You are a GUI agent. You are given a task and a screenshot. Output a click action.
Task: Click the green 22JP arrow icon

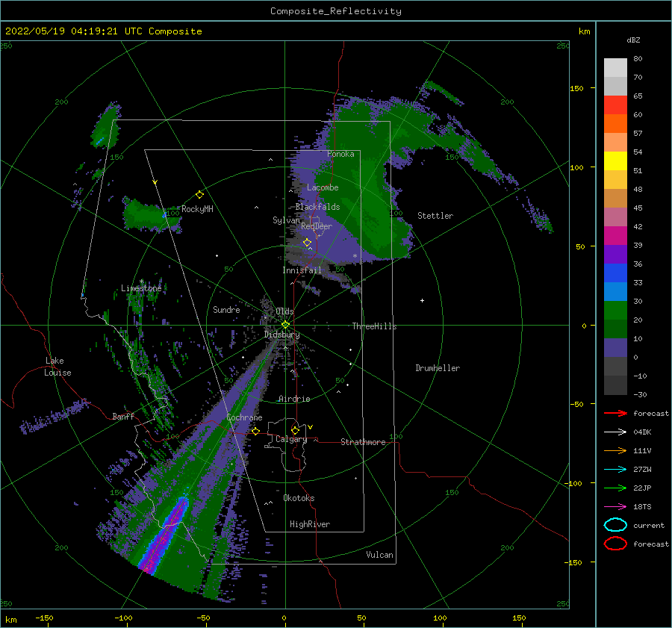tap(615, 488)
